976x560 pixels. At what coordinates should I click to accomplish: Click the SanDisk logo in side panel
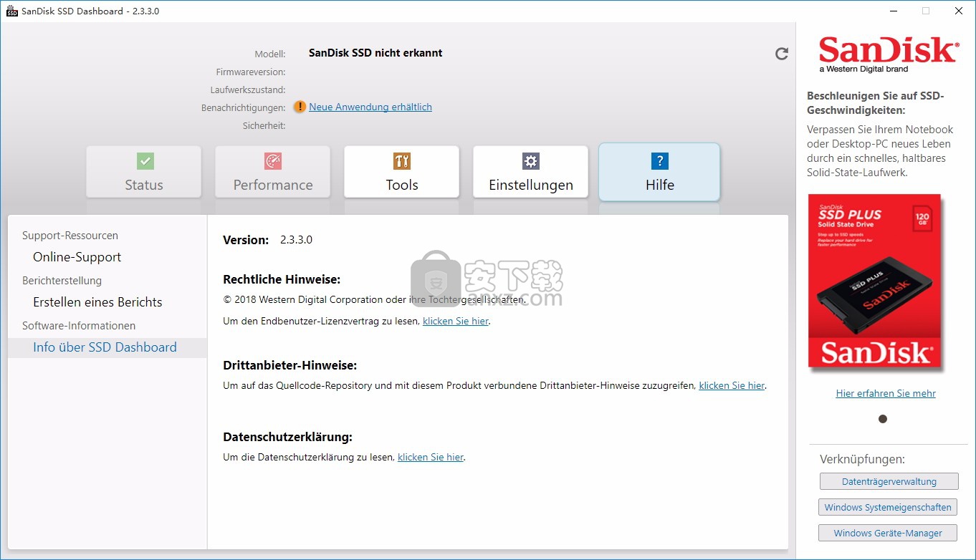point(888,54)
